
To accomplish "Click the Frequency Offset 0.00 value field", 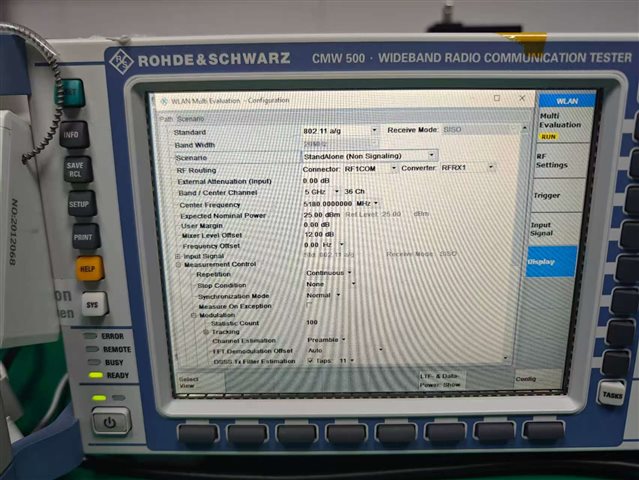I will coord(311,245).
